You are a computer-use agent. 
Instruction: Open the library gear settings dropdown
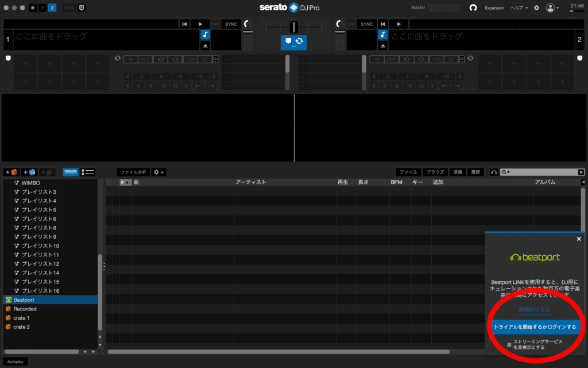point(158,172)
